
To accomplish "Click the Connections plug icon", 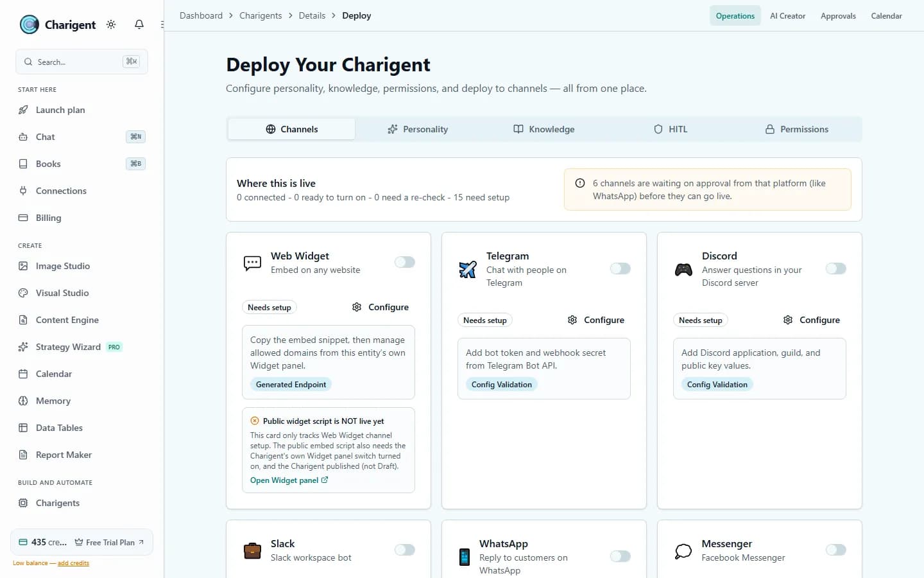I will 23,191.
